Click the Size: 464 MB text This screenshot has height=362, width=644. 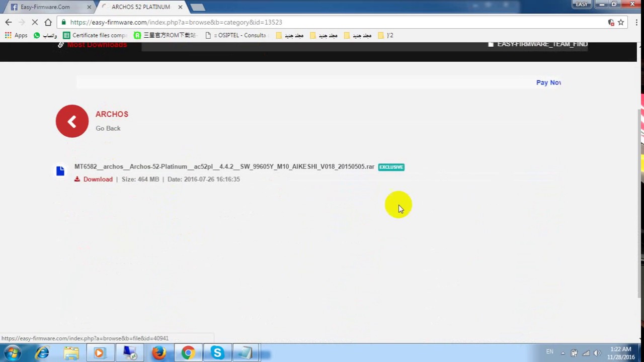(x=140, y=179)
